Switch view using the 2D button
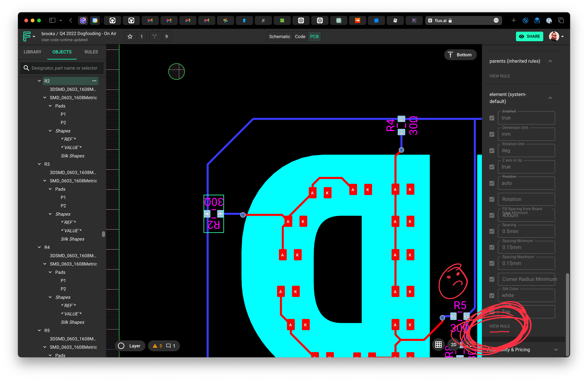The width and height of the screenshot is (588, 381). 453,344
